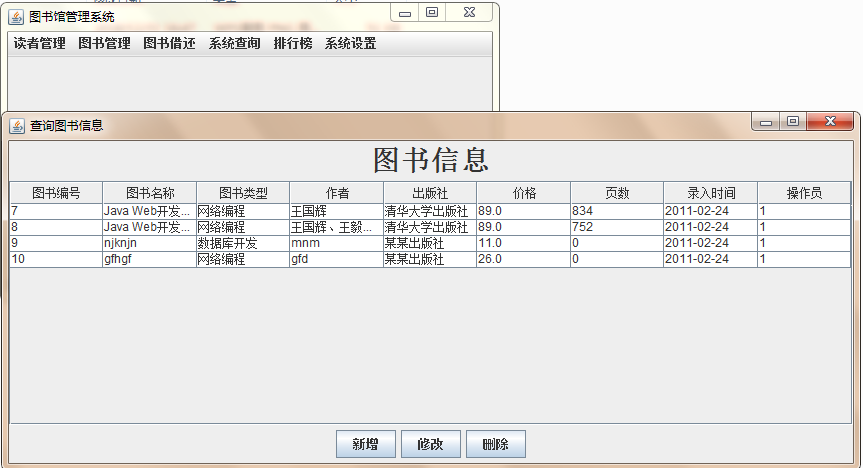Click the 录入时间 column header
This screenshot has height=468, width=863.
click(711, 193)
